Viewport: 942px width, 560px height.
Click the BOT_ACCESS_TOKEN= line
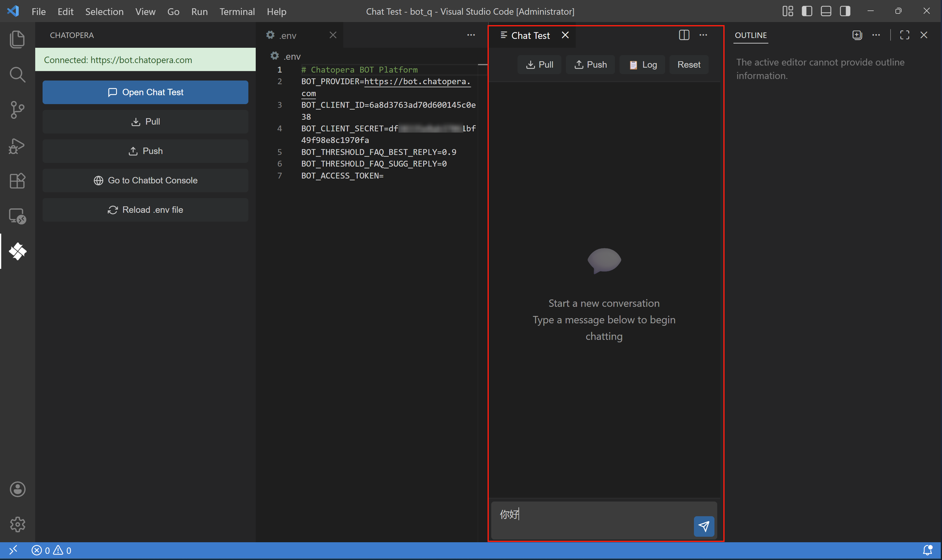pyautogui.click(x=342, y=175)
